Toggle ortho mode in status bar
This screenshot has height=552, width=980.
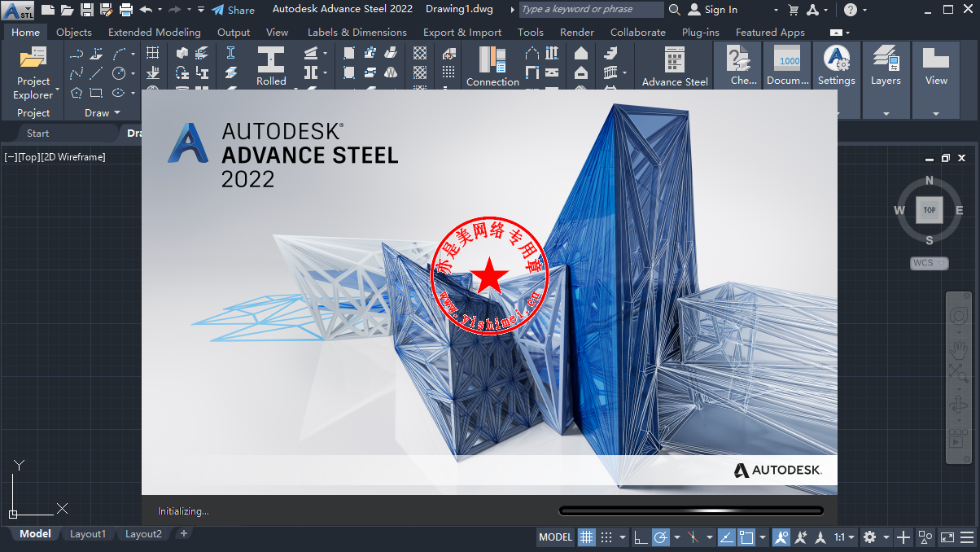(641, 537)
